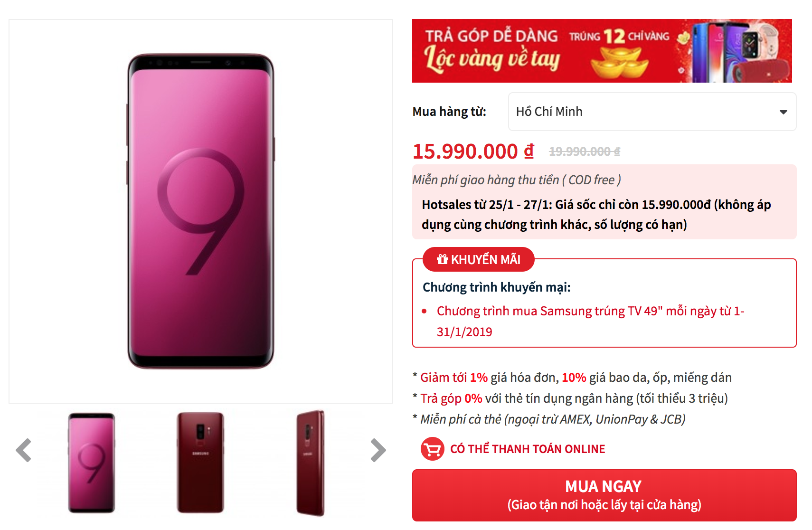
Task: Click the MUA NGAY buy button
Action: pyautogui.click(x=604, y=495)
